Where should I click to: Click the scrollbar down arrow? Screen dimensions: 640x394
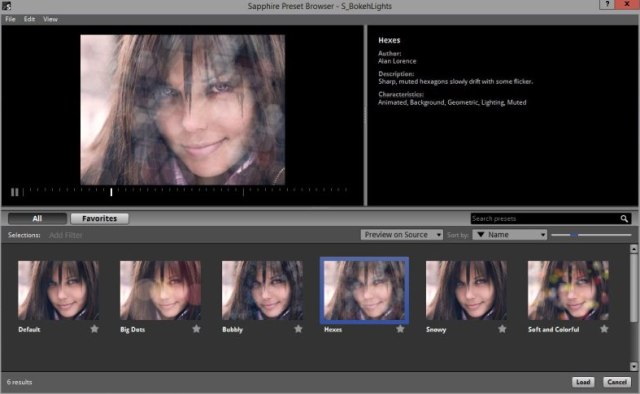pos(633,366)
